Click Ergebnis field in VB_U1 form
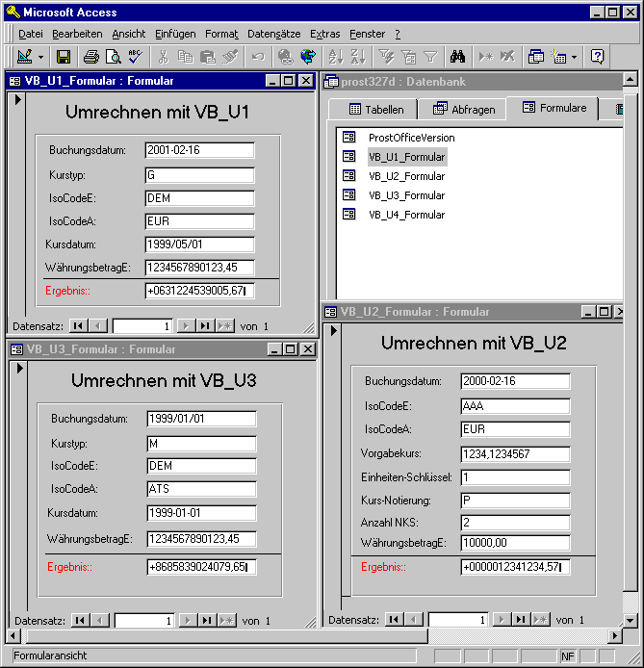644x668 pixels. coord(199,291)
